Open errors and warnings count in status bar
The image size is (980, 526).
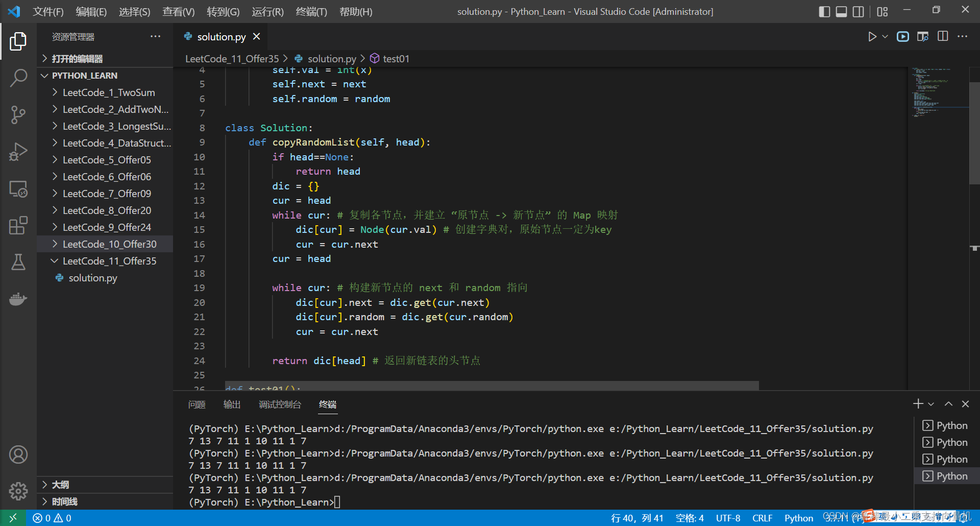(x=52, y=518)
